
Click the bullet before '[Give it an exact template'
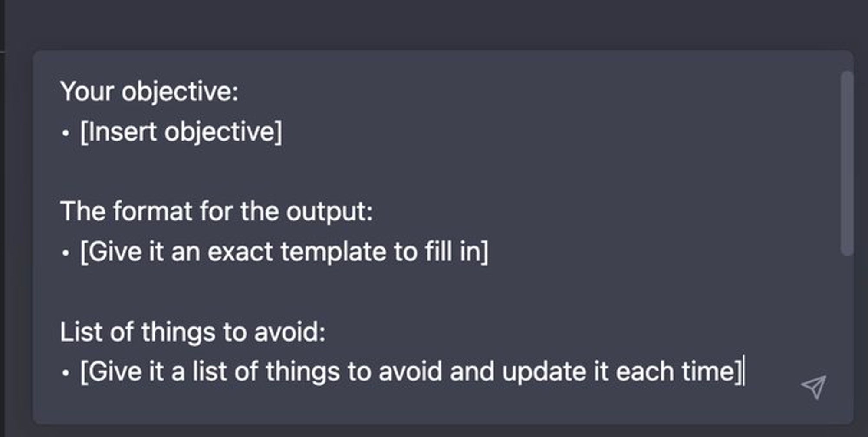tap(66, 253)
